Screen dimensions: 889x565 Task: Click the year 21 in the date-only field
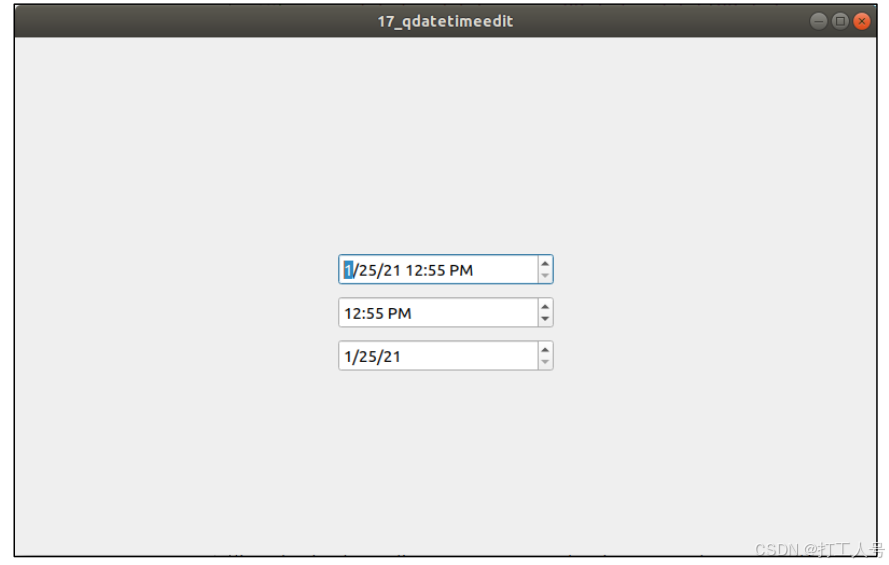392,356
